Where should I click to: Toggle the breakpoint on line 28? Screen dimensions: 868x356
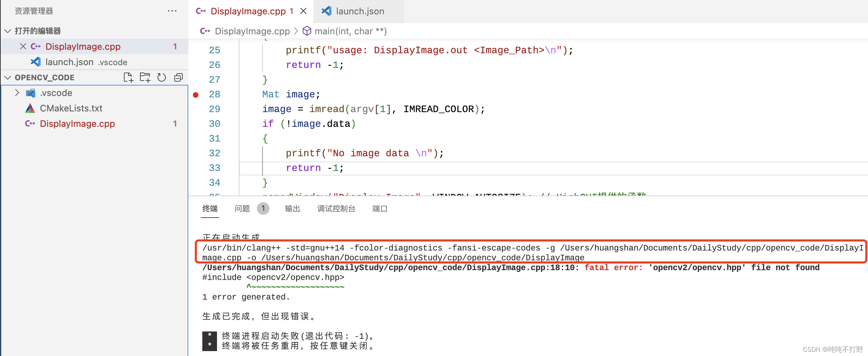196,95
